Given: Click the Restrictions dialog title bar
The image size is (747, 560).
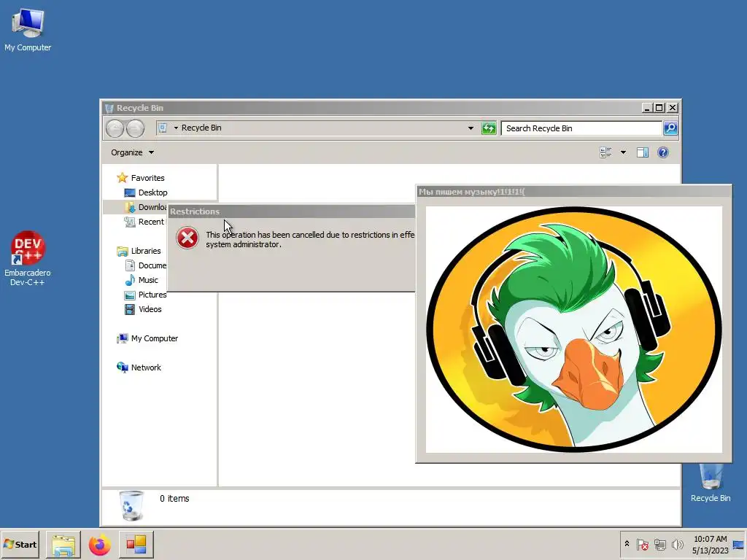Looking at the screenshot, I should pyautogui.click(x=292, y=211).
